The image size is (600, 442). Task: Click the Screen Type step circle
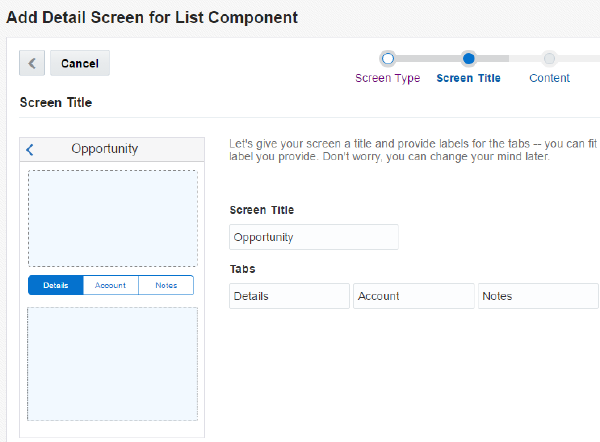click(388, 59)
